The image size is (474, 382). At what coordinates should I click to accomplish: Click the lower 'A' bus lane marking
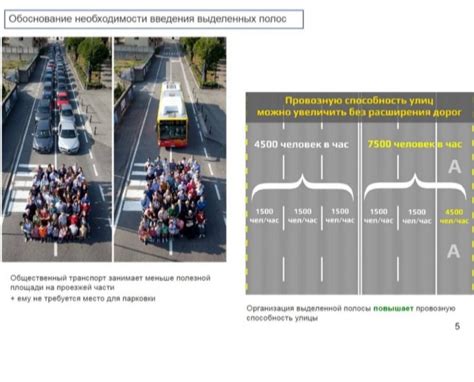(453, 251)
